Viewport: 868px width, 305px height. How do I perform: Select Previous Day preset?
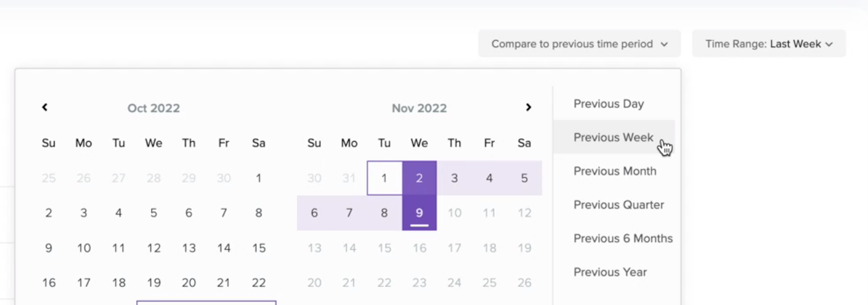[608, 104]
